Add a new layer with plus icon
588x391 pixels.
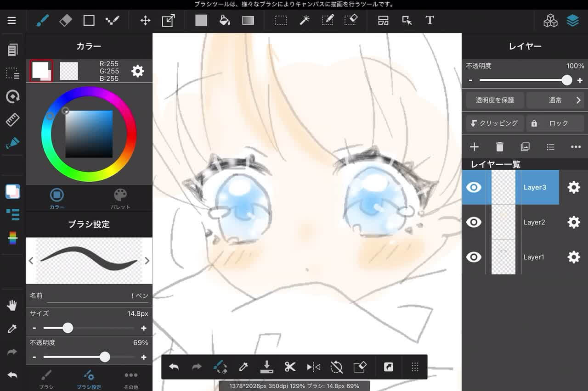[x=474, y=147]
